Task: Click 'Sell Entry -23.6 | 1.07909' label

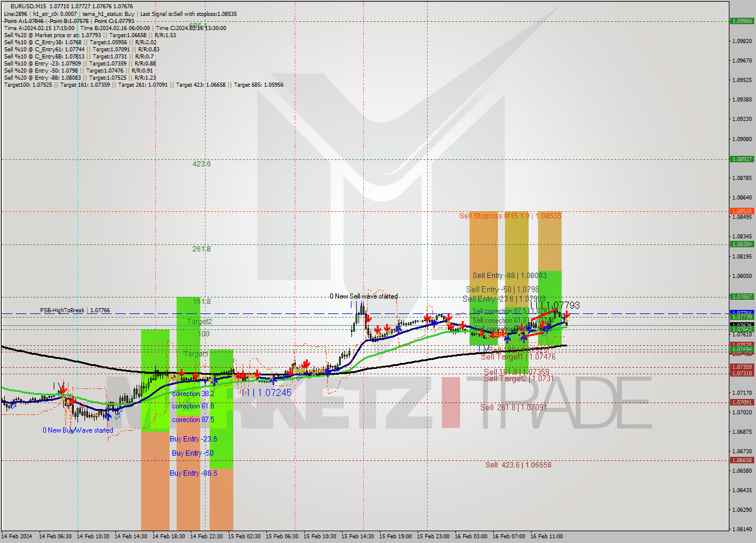Action: pos(504,299)
